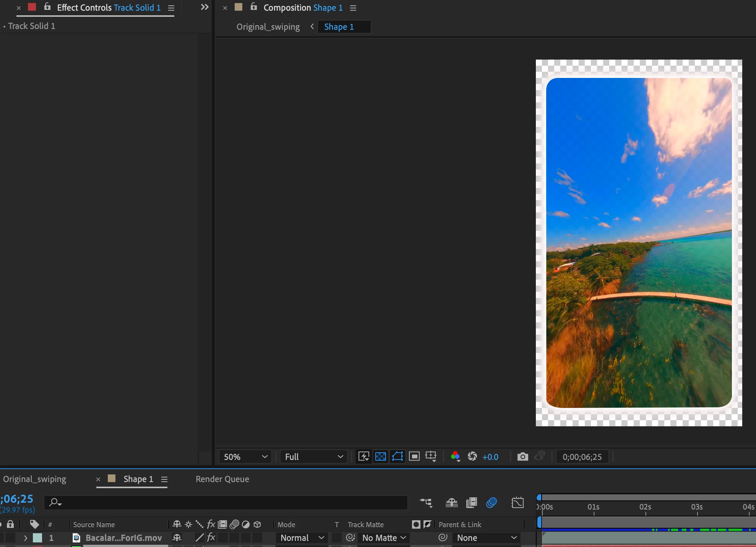Click the Fast Previews icon

pyautogui.click(x=363, y=456)
